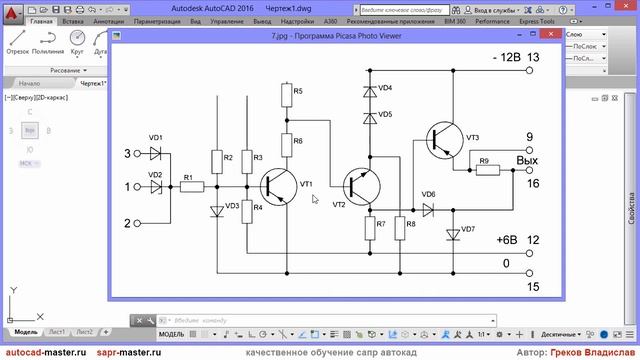640x360 pixels.
Task: Open the Undo history dropdown arrow
Action: click(x=100, y=9)
